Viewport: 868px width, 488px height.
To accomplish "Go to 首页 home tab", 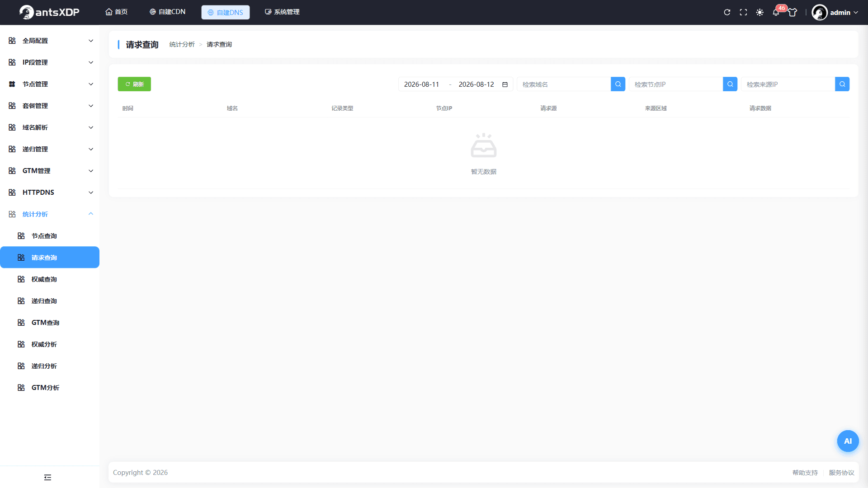I will (117, 12).
